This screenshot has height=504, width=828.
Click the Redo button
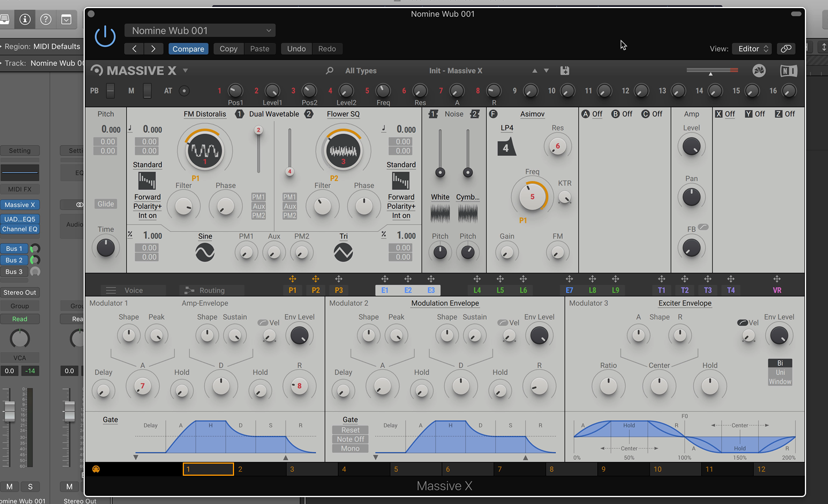[x=327, y=49]
